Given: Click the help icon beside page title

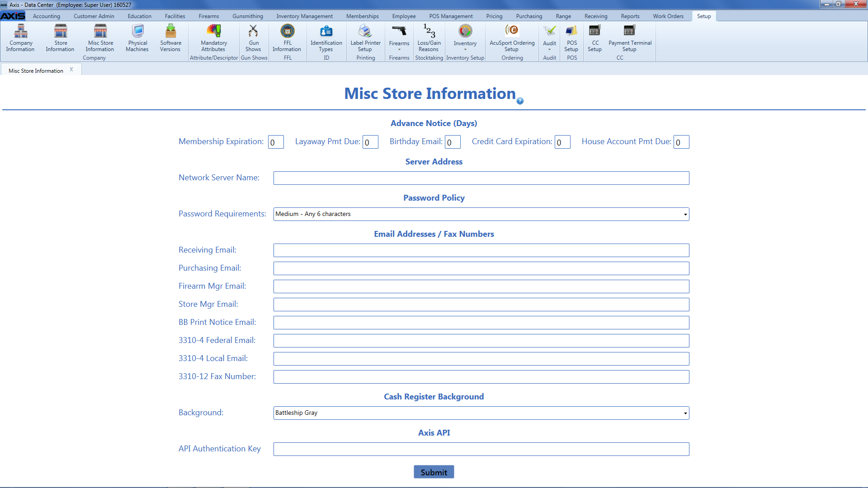Looking at the screenshot, I should (x=520, y=101).
